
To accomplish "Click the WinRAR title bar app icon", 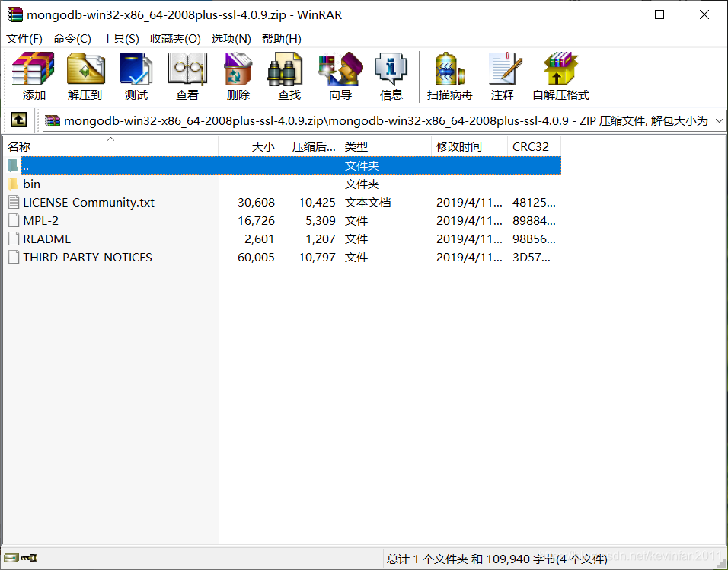I will tap(15, 15).
